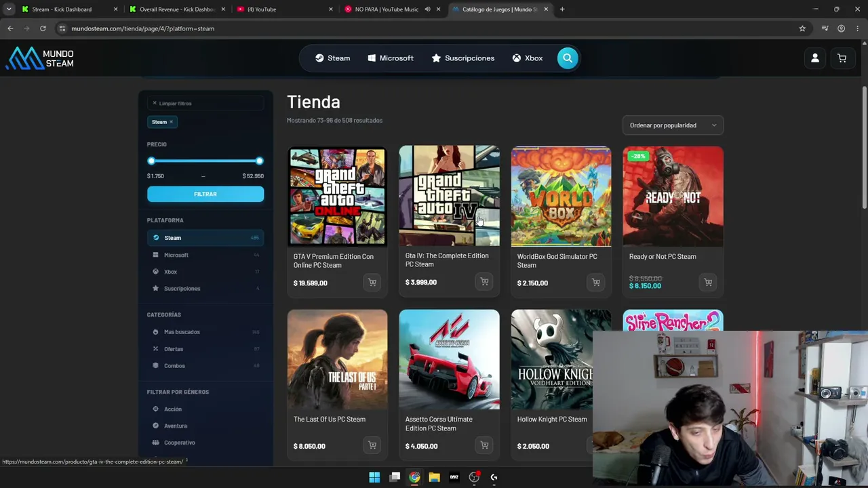The image size is (868, 488).
Task: Open Steam in the top navigation
Action: click(x=332, y=58)
